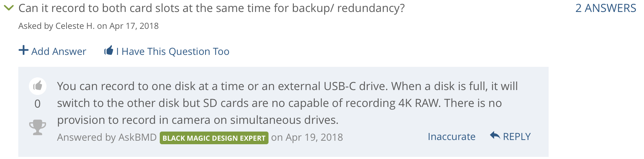The width and height of the screenshot is (644, 159).
Task: Click the answer text about the USB-C drive
Action: [x=287, y=86]
